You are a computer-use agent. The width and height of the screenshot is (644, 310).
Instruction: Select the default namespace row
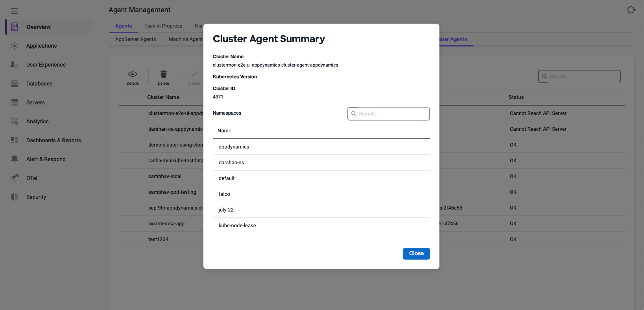[x=321, y=178]
